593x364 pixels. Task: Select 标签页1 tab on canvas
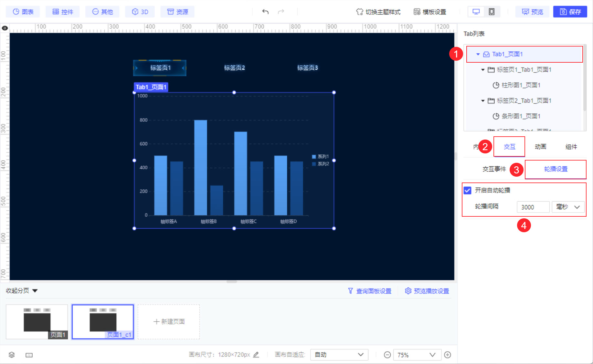pyautogui.click(x=160, y=68)
